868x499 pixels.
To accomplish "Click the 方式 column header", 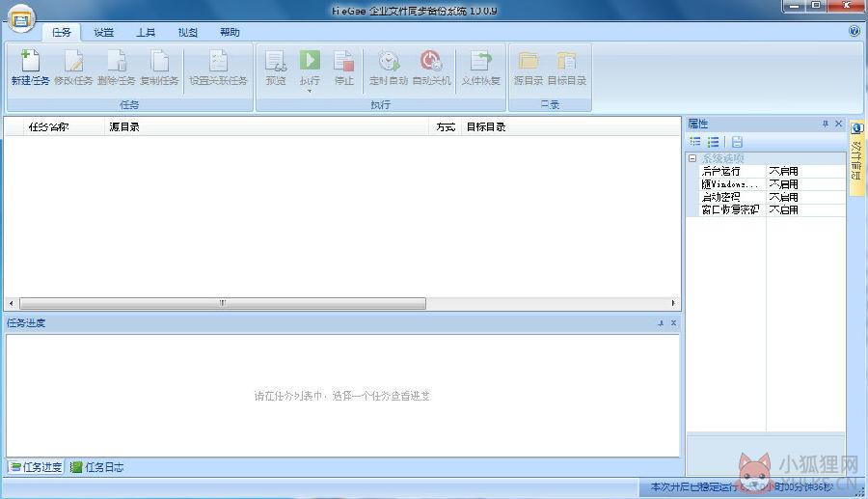I will coord(445,126).
